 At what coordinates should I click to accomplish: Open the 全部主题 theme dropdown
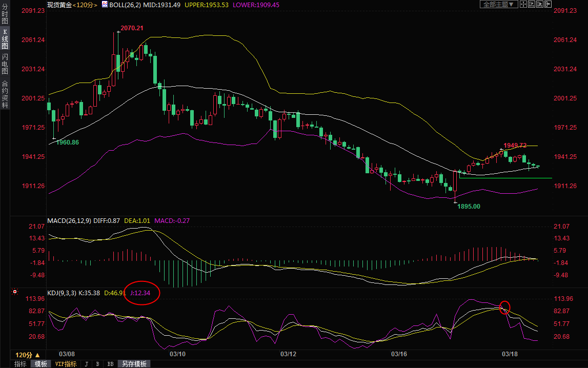497,4
